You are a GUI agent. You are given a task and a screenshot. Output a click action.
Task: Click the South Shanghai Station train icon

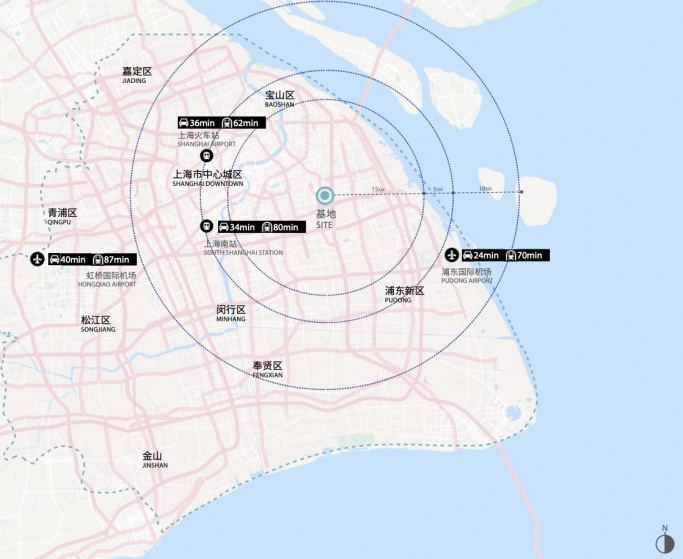[x=206, y=226]
